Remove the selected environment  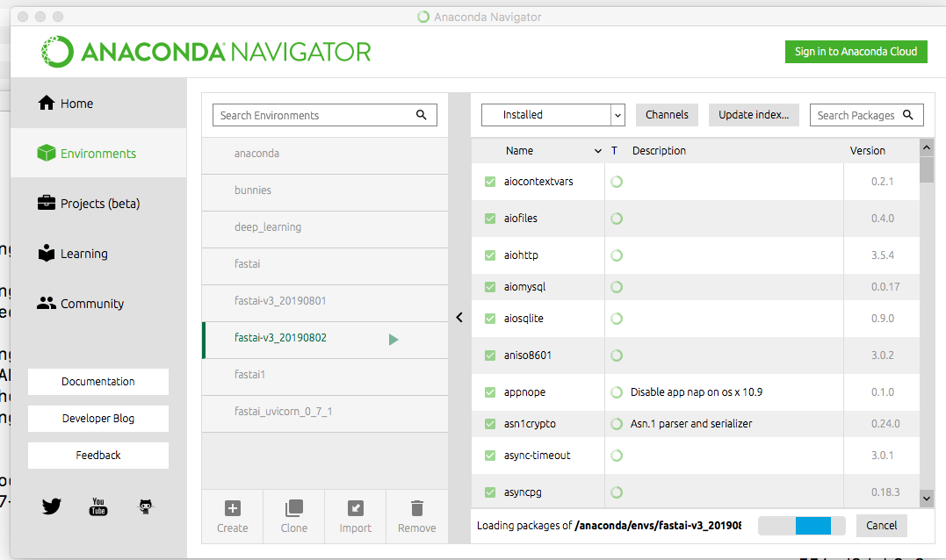(x=417, y=517)
